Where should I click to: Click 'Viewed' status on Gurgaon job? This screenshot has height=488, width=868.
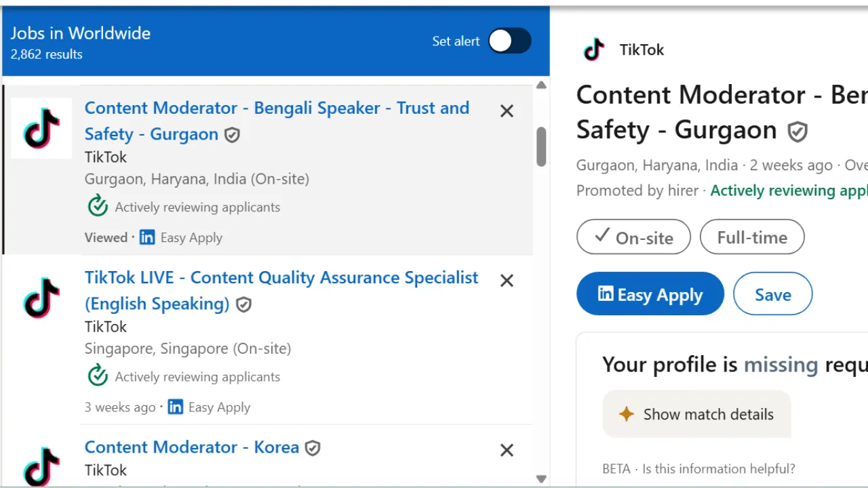click(x=106, y=237)
